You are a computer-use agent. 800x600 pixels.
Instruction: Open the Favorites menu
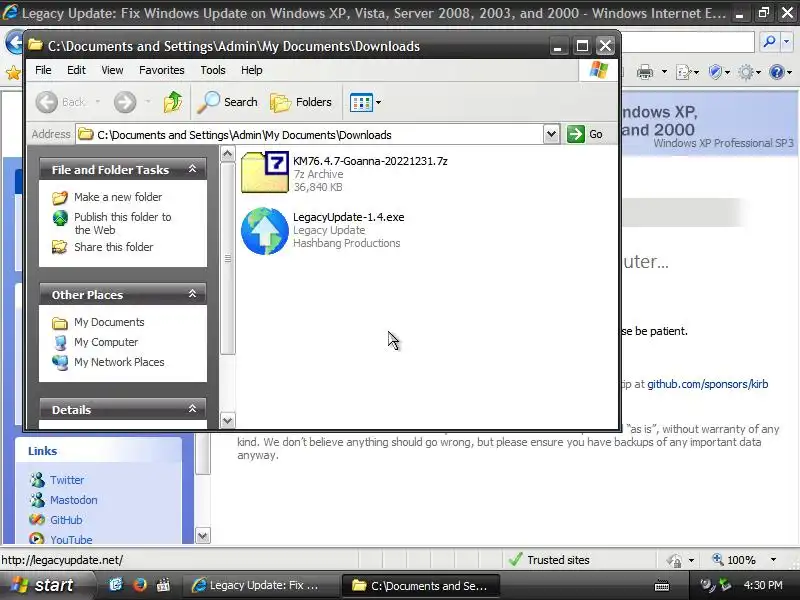161,70
